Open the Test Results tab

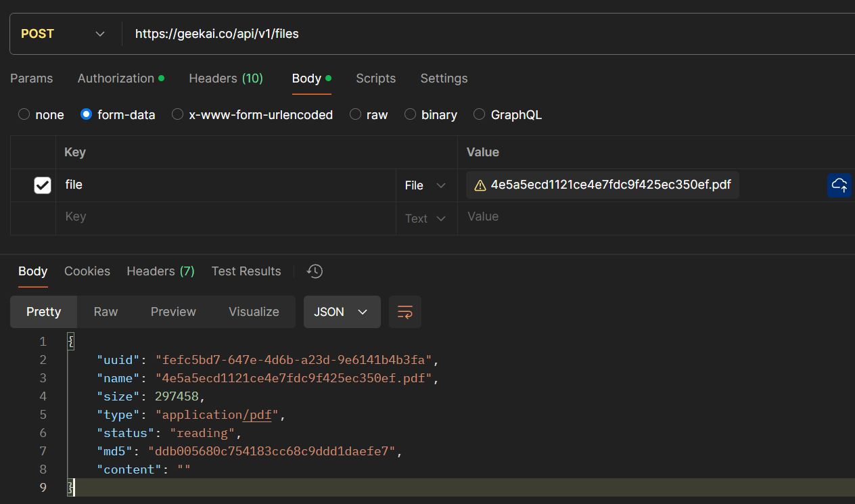pos(246,271)
